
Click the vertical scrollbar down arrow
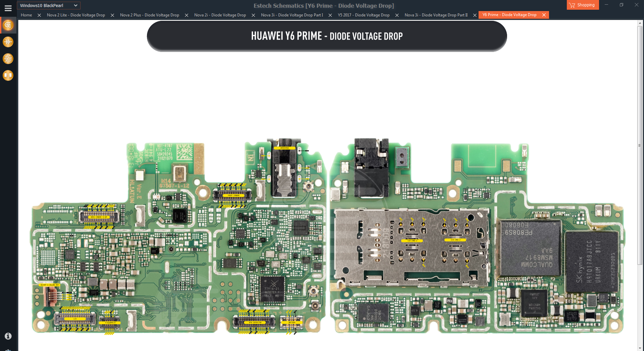pyautogui.click(x=640, y=348)
